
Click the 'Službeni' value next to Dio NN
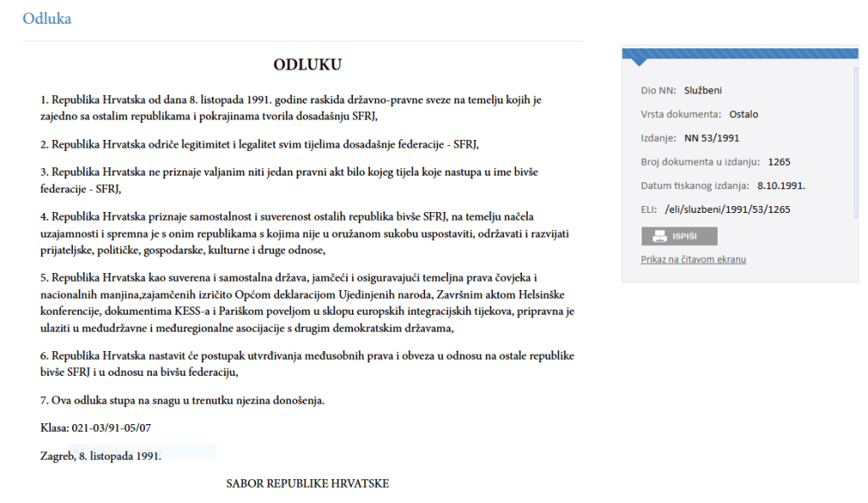click(703, 91)
